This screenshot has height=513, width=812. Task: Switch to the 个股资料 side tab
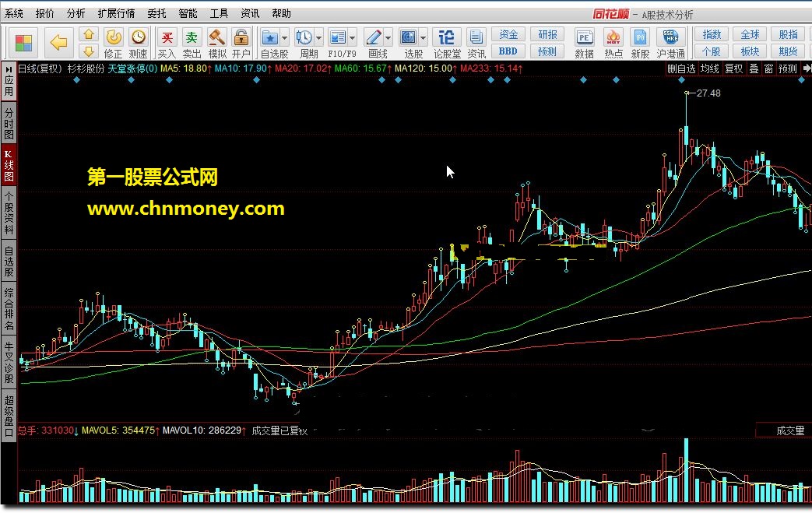9,213
